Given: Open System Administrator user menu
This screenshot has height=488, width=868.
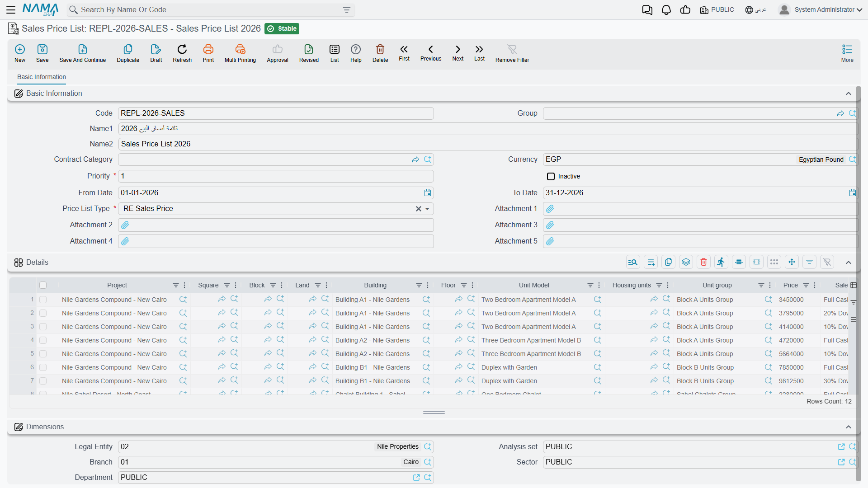Looking at the screenshot, I should [x=821, y=9].
